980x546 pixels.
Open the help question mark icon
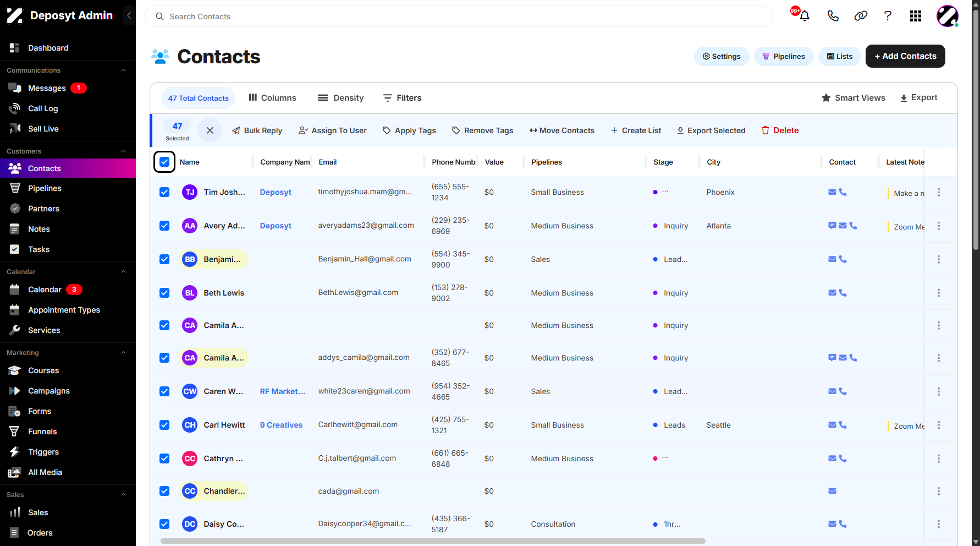click(x=888, y=16)
